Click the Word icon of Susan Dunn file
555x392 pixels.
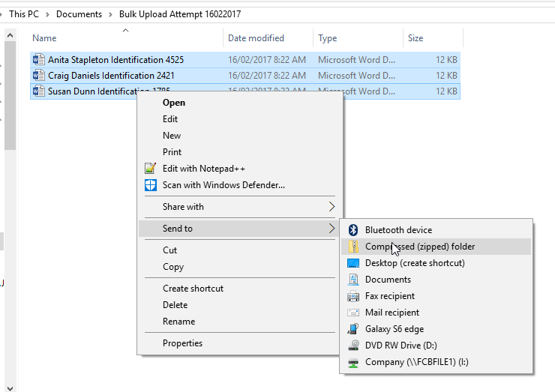click(38, 91)
